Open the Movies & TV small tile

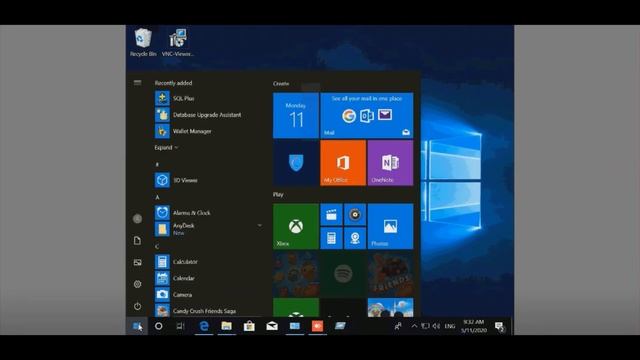tap(331, 215)
